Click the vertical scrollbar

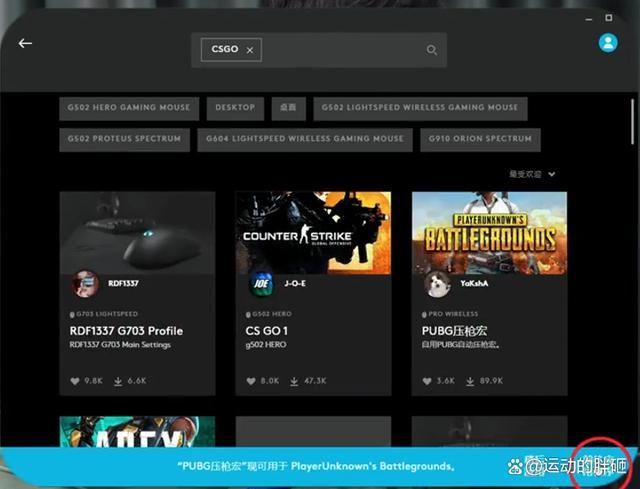click(633, 121)
